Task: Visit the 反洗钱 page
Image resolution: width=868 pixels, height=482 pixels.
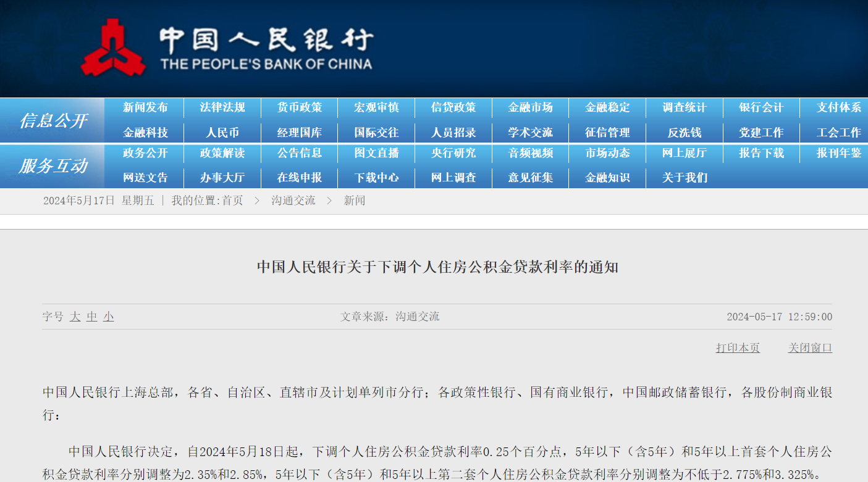Action: 685,133
